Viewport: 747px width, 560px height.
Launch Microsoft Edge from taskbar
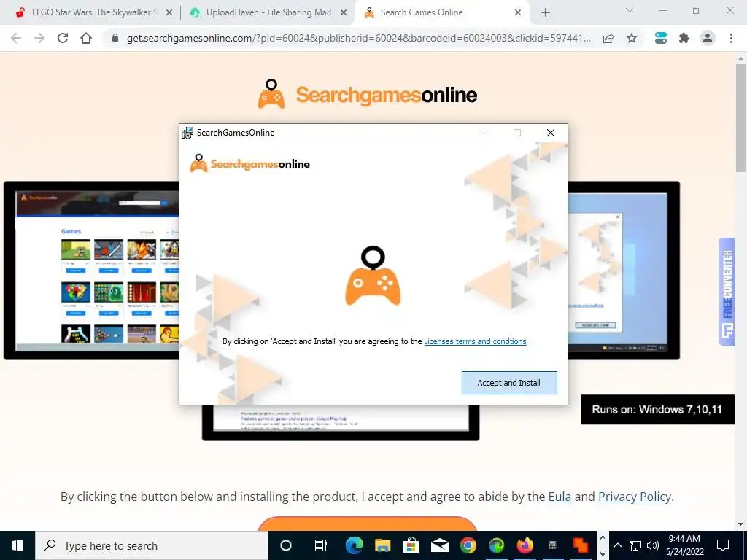point(354,545)
